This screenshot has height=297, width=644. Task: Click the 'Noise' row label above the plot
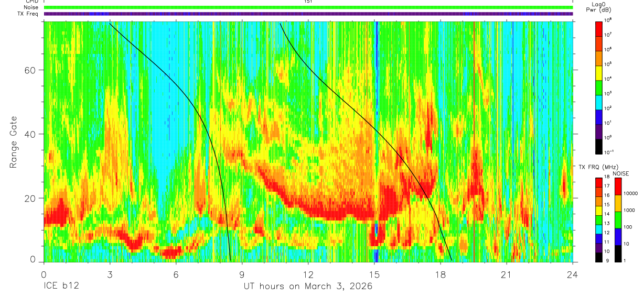click(x=31, y=7)
